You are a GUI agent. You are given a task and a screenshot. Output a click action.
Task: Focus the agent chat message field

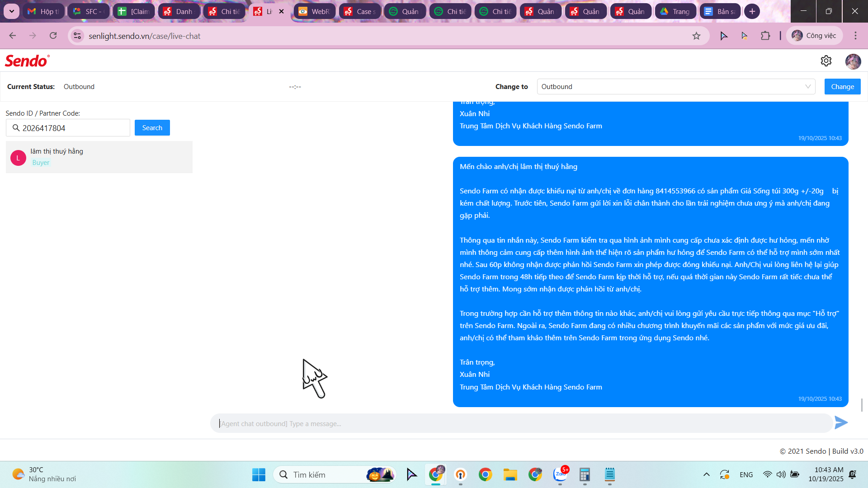point(520,423)
